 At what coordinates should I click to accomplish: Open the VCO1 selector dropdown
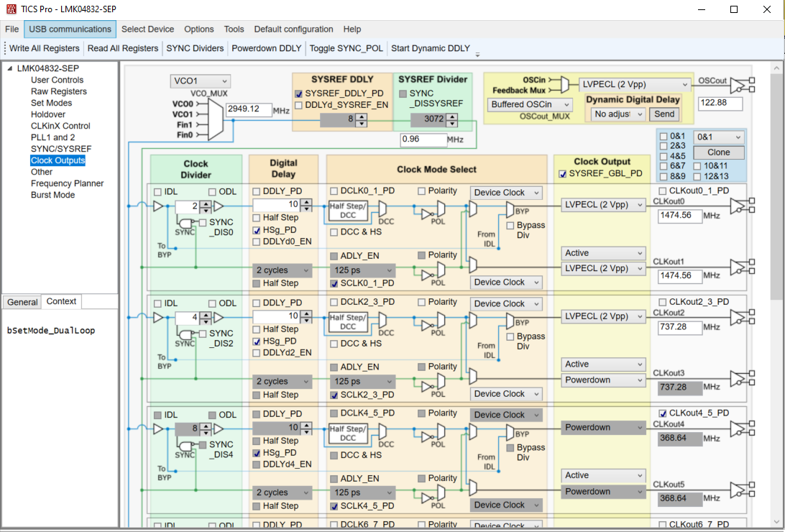200,81
